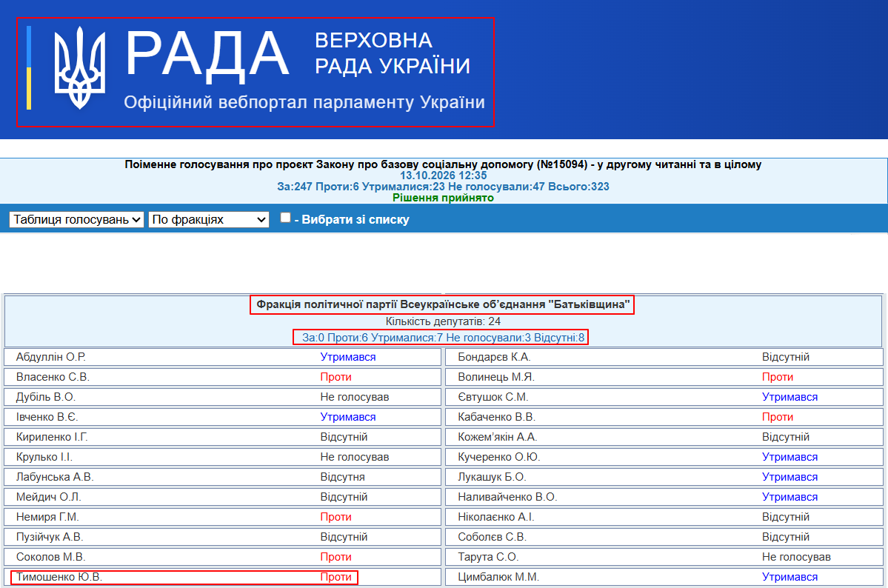Click Крулько's vote 'Не голосував'

pyautogui.click(x=355, y=457)
